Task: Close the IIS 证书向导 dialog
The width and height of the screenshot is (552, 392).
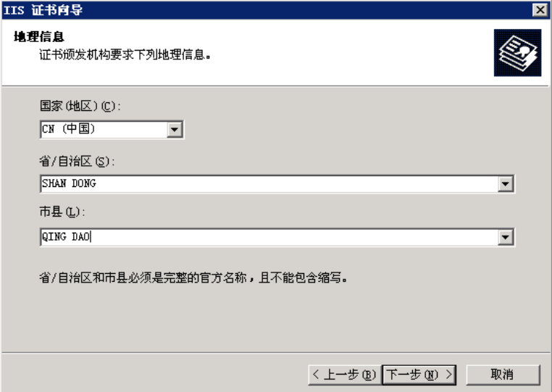Action: (540, 10)
